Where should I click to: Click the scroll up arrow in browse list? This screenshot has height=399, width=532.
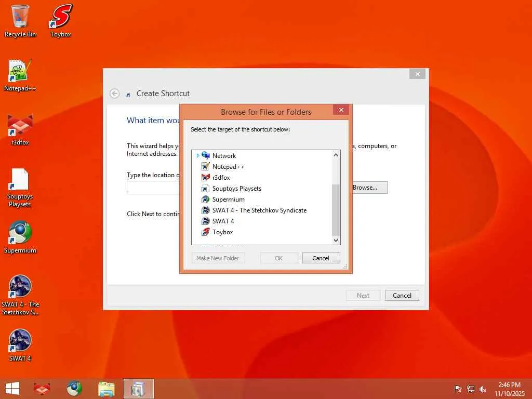tap(336, 155)
